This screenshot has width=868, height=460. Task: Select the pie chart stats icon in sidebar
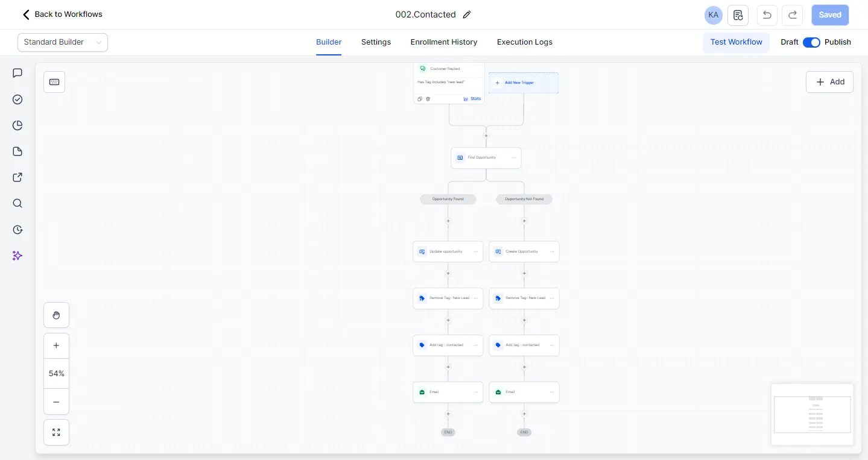pyautogui.click(x=17, y=125)
